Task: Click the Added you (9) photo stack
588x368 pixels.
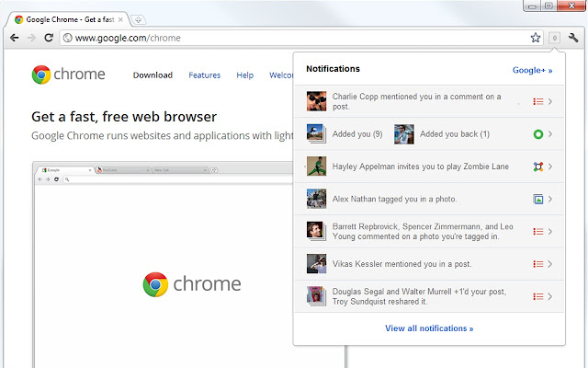Action: [316, 133]
